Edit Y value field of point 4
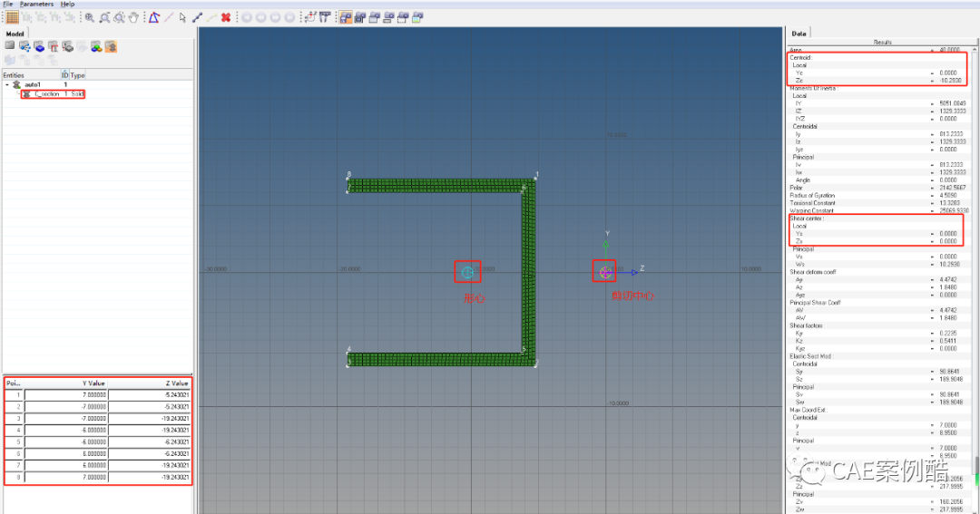The image size is (980, 514). tap(66, 431)
